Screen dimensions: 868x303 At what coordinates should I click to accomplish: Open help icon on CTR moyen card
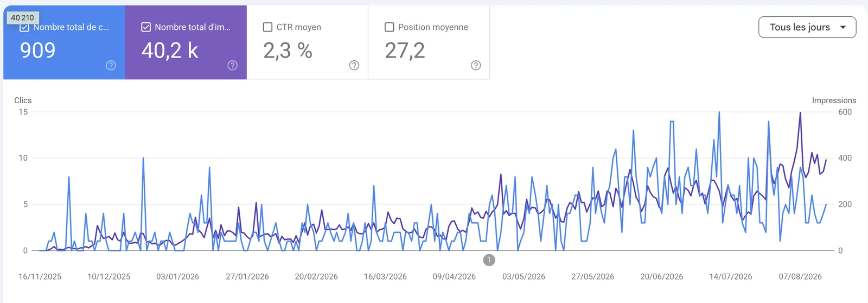(x=354, y=65)
